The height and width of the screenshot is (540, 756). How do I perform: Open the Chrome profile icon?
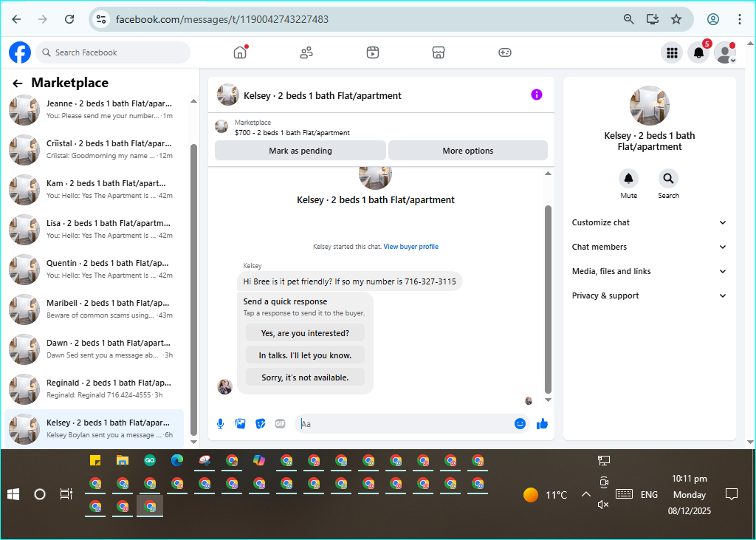coord(713,19)
